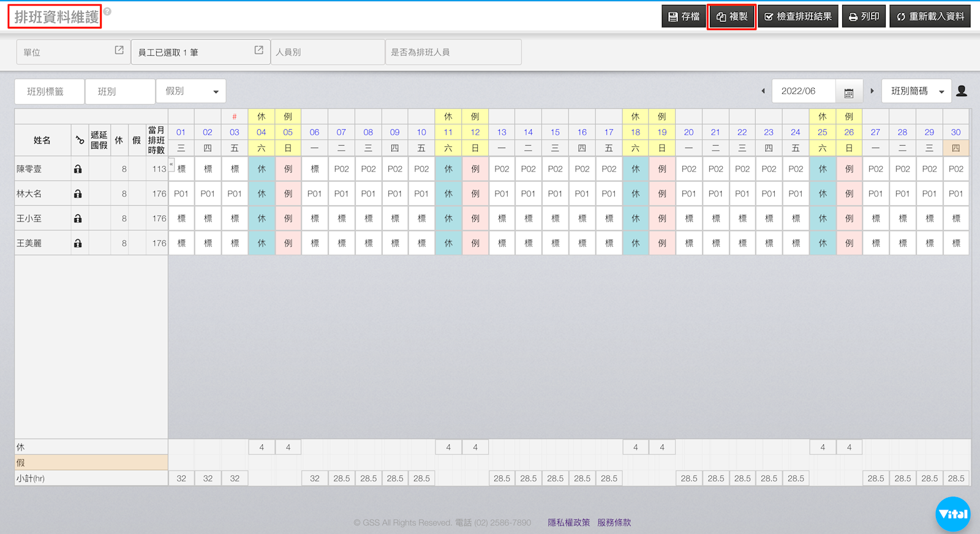This screenshot has width=980, height=534.
Task: Click the 是否為排班人員 filter field
Action: tap(453, 52)
